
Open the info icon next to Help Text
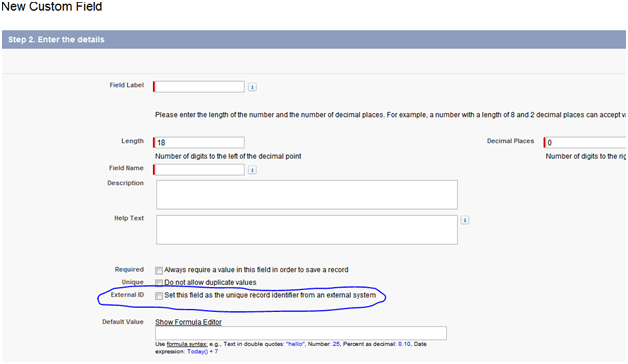pos(465,220)
